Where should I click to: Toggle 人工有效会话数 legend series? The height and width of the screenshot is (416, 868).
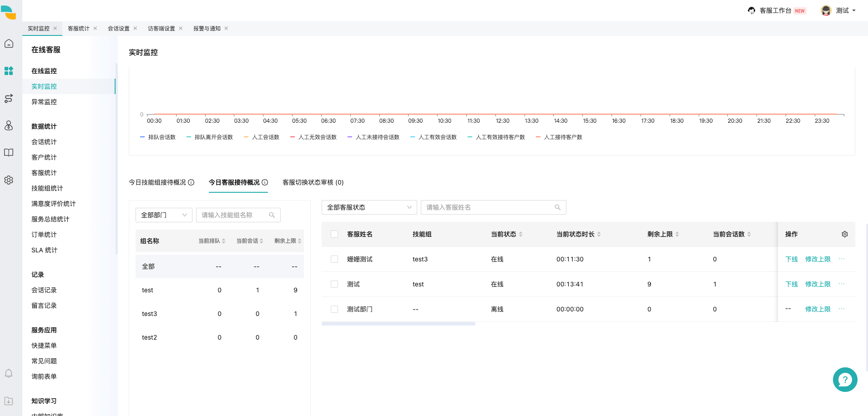(x=434, y=137)
